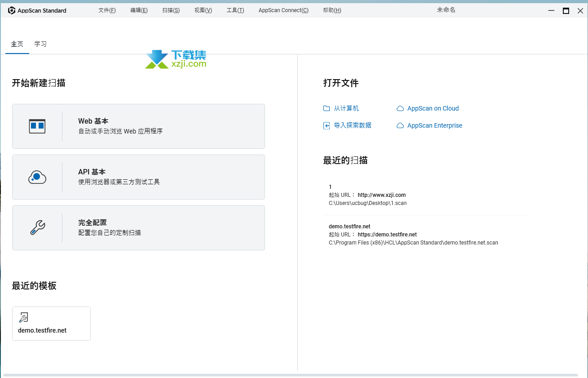This screenshot has width=588, height=378.
Task: Click the API 基本 cloud icon
Action: pyautogui.click(x=37, y=177)
